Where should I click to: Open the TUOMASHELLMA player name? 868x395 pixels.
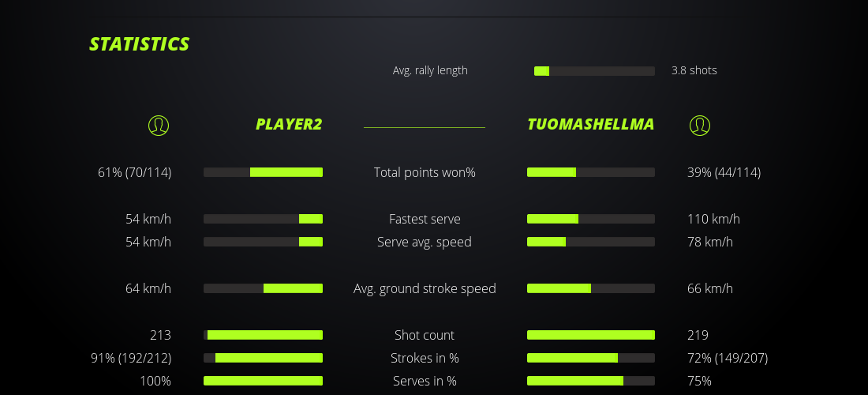pyautogui.click(x=590, y=125)
